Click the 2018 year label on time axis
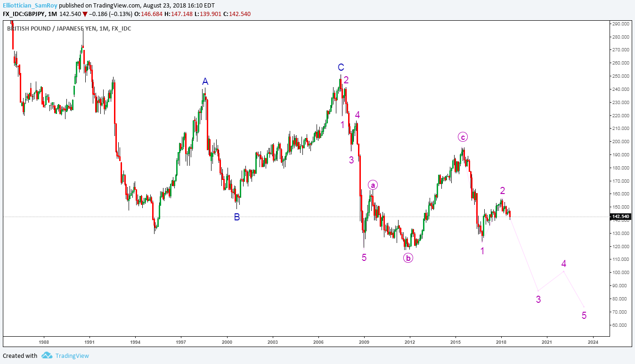Image resolution: width=635 pixels, height=364 pixels. (x=501, y=342)
